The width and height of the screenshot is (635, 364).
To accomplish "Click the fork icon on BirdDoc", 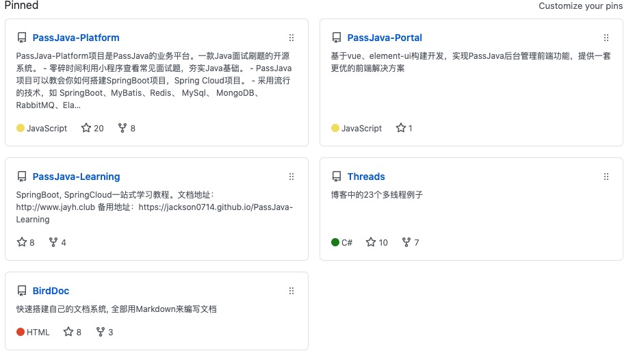I will (x=101, y=332).
